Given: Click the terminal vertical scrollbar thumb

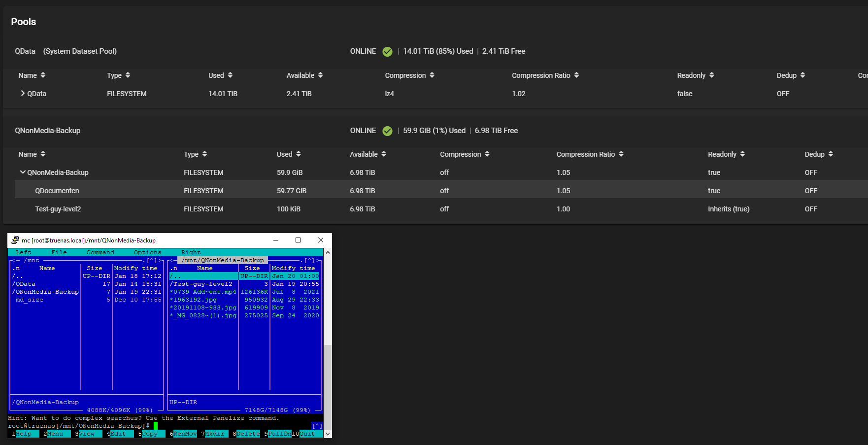Looking at the screenshot, I should click(328, 387).
